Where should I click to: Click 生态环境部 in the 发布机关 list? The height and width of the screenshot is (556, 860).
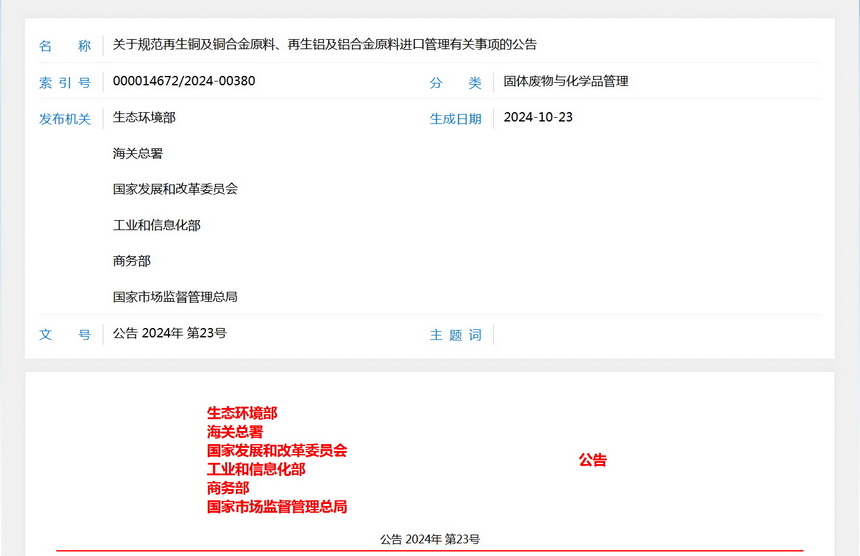coord(144,117)
